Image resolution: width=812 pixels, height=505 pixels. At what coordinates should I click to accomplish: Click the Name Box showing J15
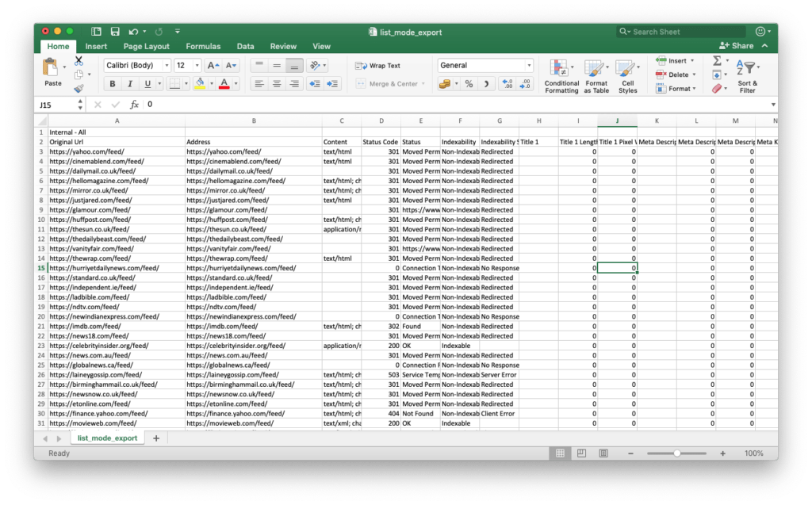coord(56,105)
